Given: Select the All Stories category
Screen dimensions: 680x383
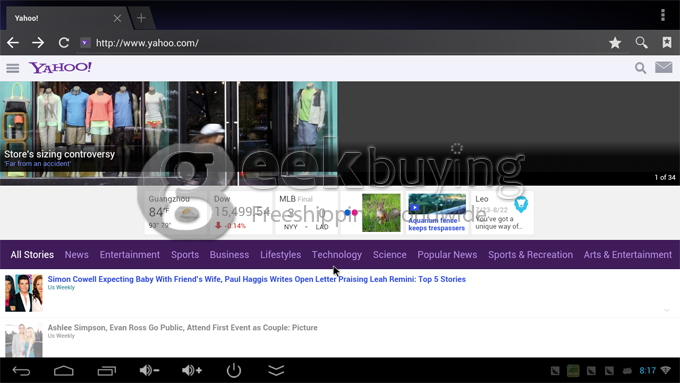Looking at the screenshot, I should point(32,255).
